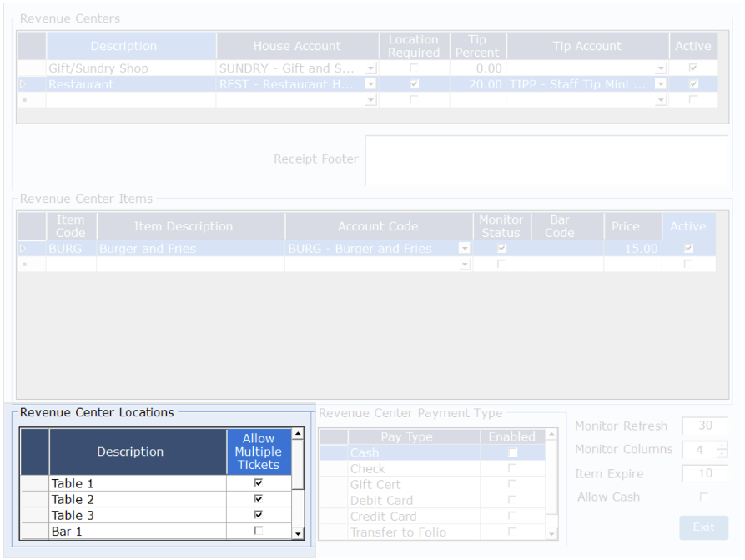Image resolution: width=745 pixels, height=560 pixels.
Task: Click the Receipt Footer text box
Action: click(x=546, y=160)
